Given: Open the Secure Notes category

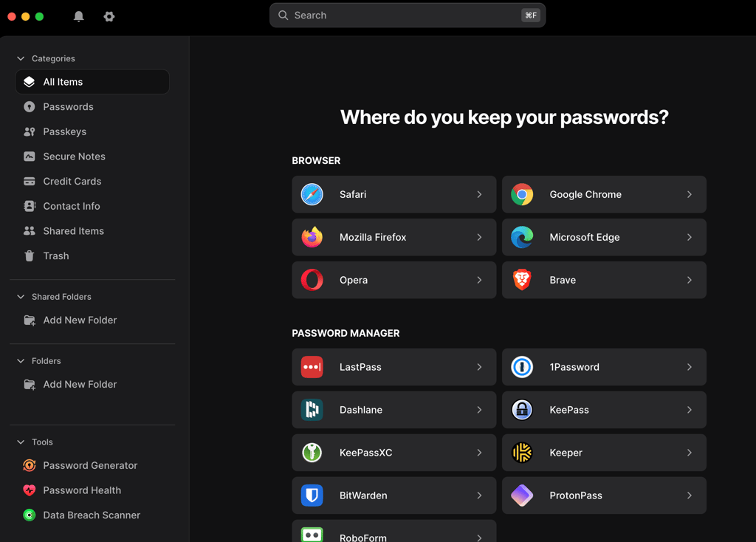Looking at the screenshot, I should (92, 157).
